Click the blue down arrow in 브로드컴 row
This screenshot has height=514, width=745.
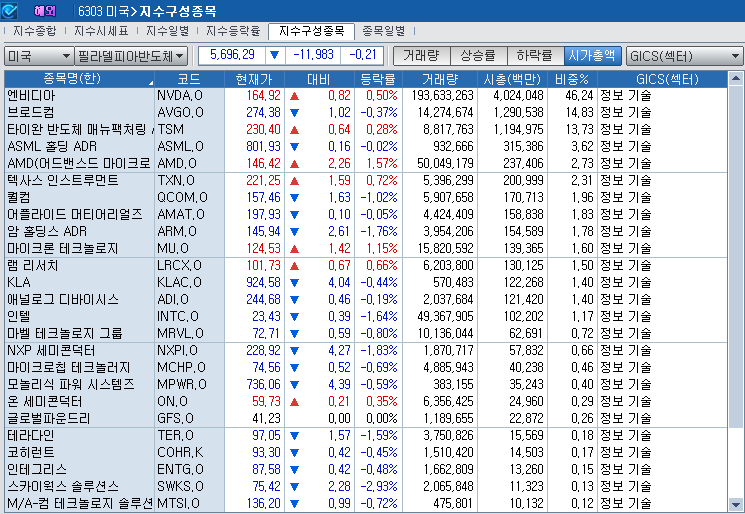click(294, 113)
